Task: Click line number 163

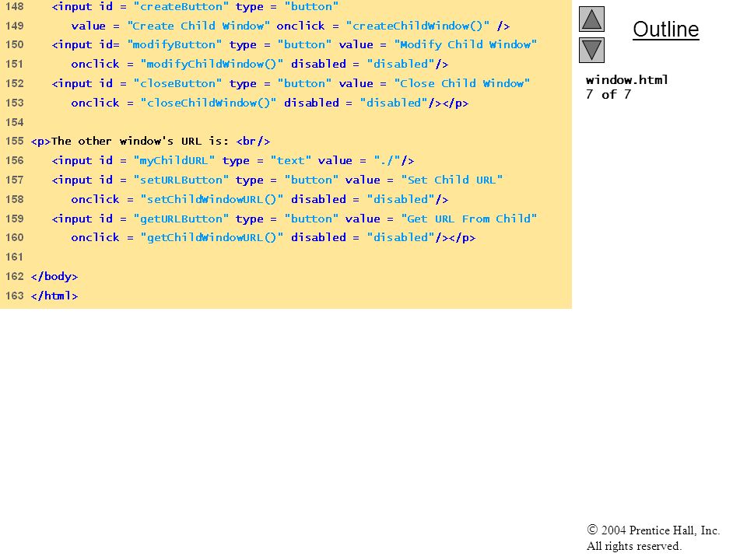Action: [x=14, y=296]
